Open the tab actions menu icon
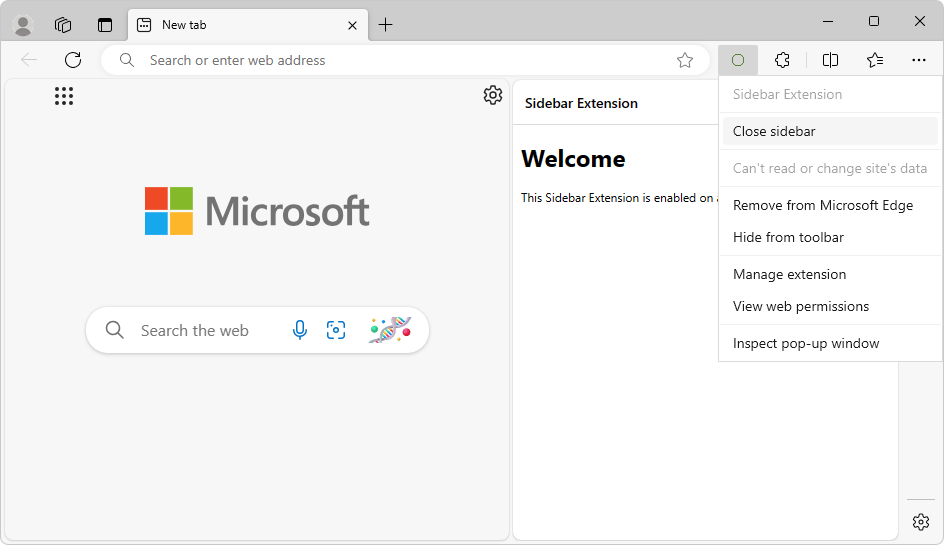Screen dimensions: 944x545 tap(105, 25)
